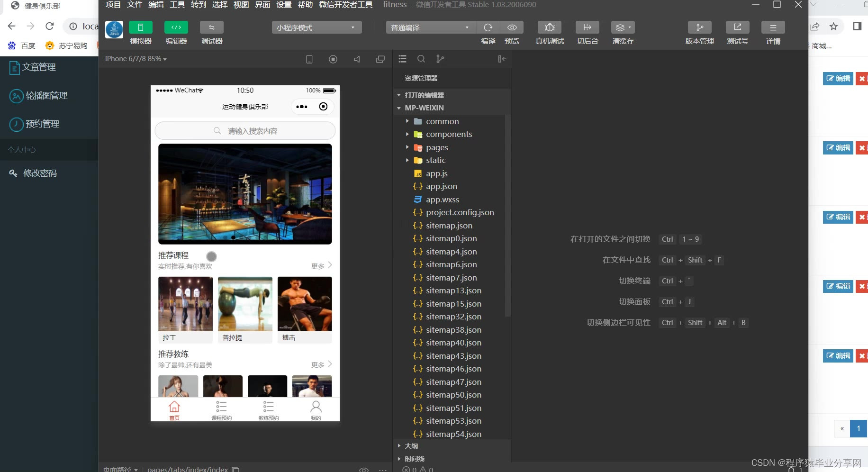Click the compile (编译) refresh icon
The height and width of the screenshot is (472, 868).
point(488,27)
